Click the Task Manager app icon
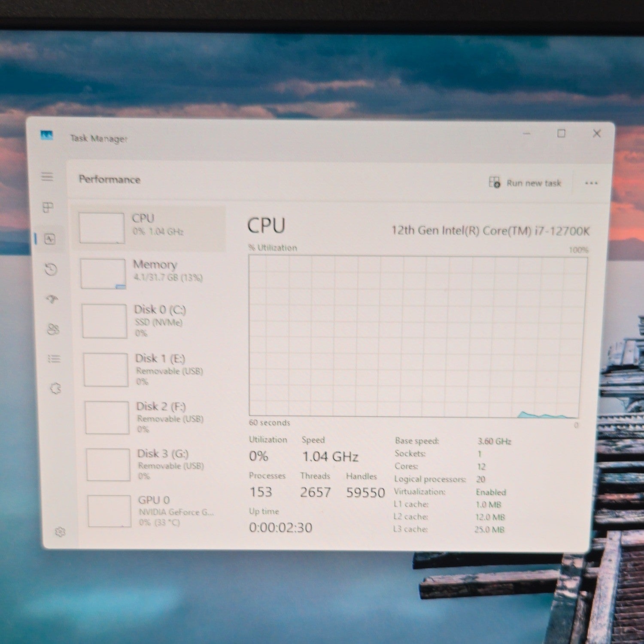Screen dimensions: 644x644 pyautogui.click(x=47, y=136)
